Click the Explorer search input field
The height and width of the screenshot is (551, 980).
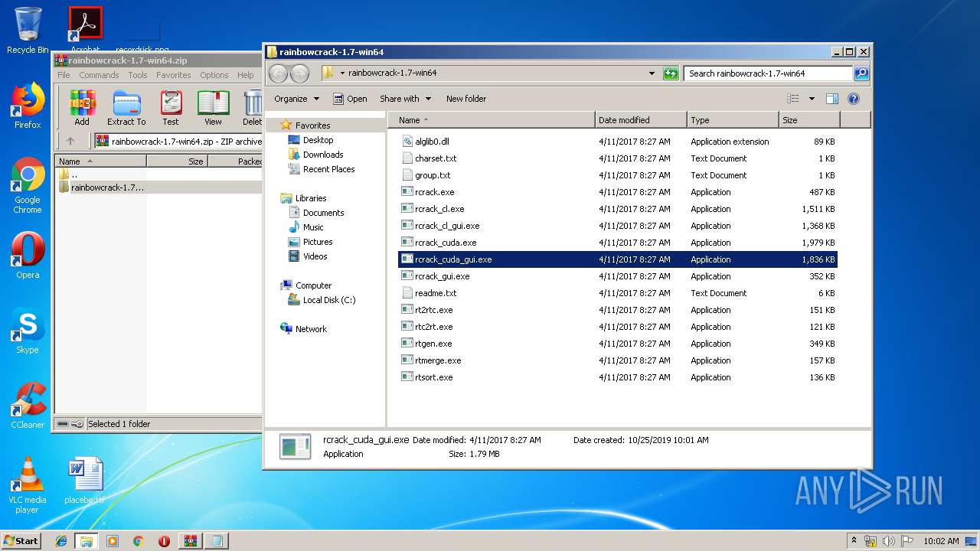(768, 73)
